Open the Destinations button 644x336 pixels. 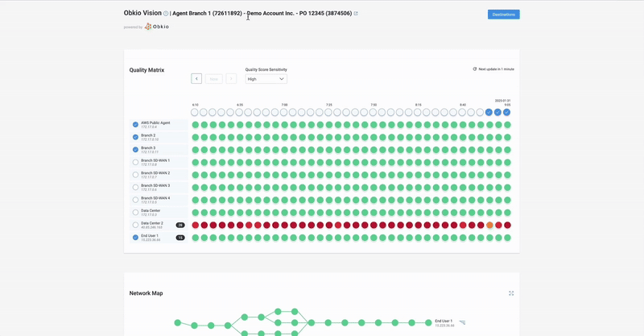tap(504, 15)
